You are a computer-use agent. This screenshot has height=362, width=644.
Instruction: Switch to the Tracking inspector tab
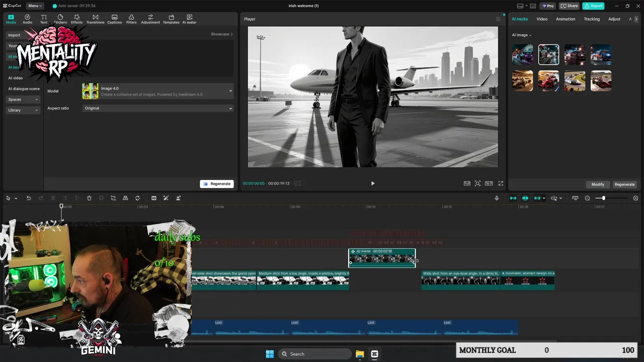coord(592,19)
